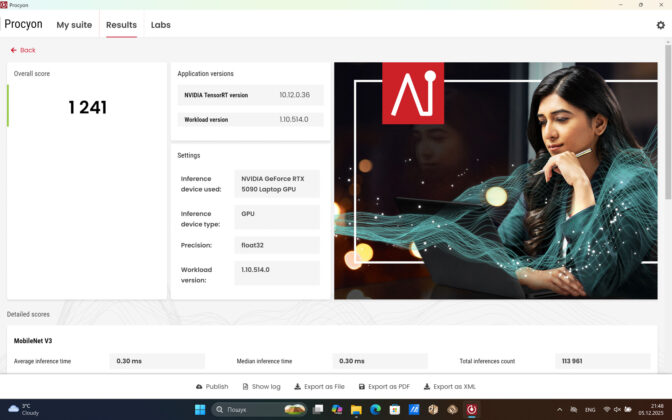Open File Explorer from the taskbar
The image size is (672, 420).
356,409
